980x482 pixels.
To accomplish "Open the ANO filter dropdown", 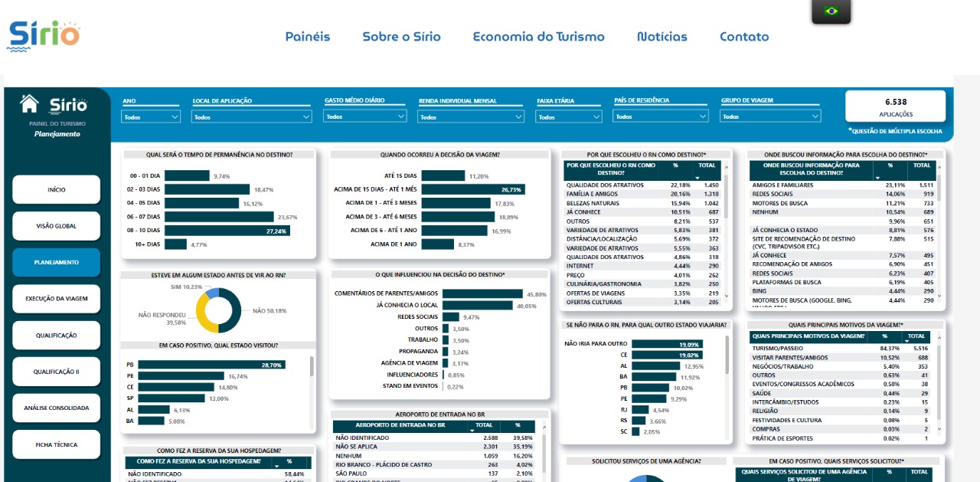I will pyautogui.click(x=151, y=117).
